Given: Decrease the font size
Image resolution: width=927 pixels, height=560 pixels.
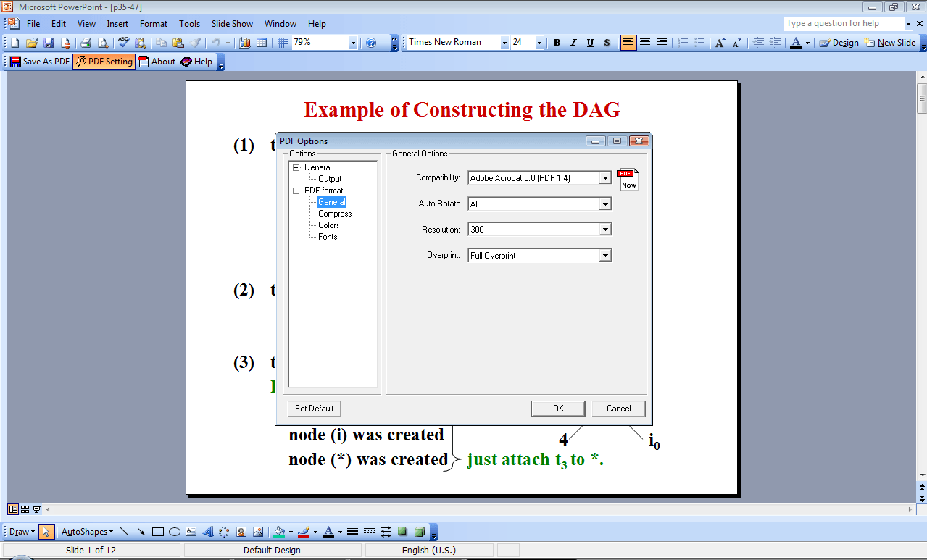Looking at the screenshot, I should pos(736,43).
